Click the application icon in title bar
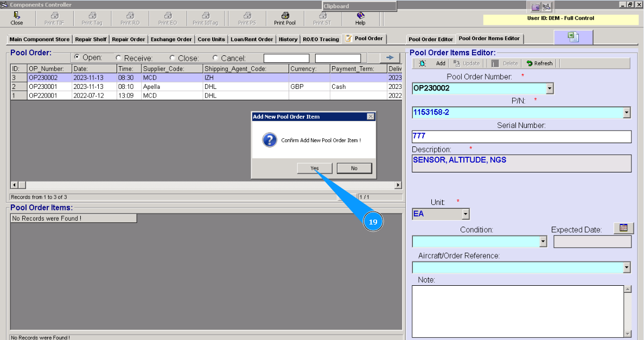 (4, 4)
